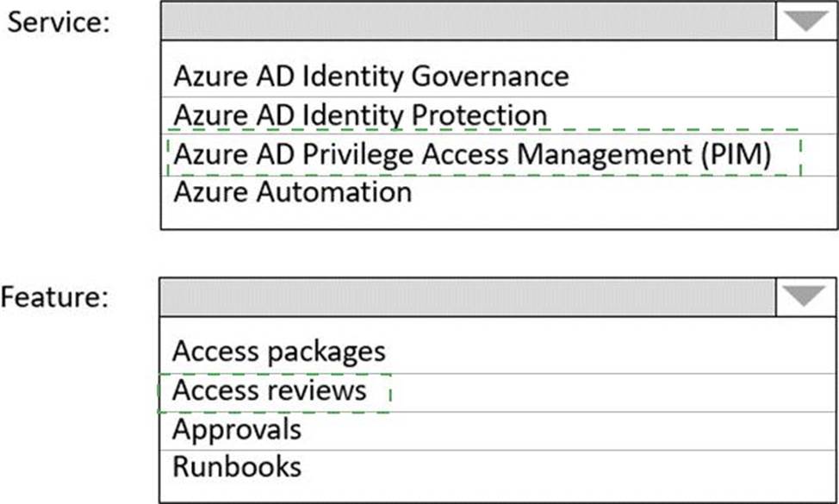Select the Azure Automation service option

coord(292,191)
